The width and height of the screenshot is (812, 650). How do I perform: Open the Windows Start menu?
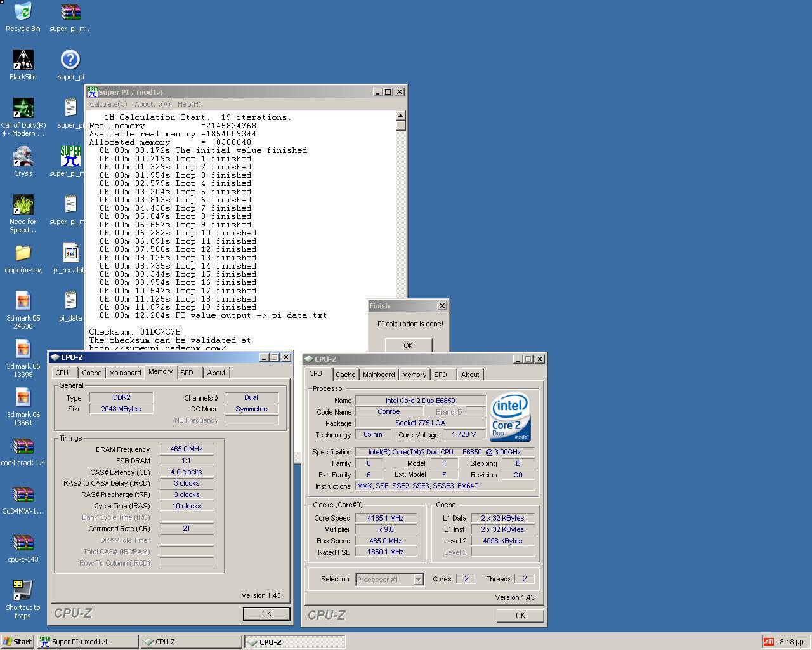click(x=18, y=642)
